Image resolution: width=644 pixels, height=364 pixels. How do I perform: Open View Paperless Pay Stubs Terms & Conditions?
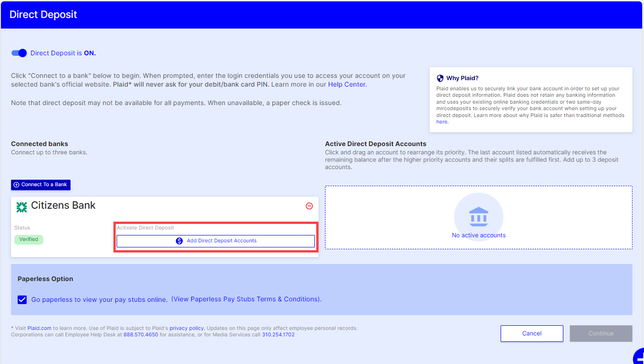246,299
